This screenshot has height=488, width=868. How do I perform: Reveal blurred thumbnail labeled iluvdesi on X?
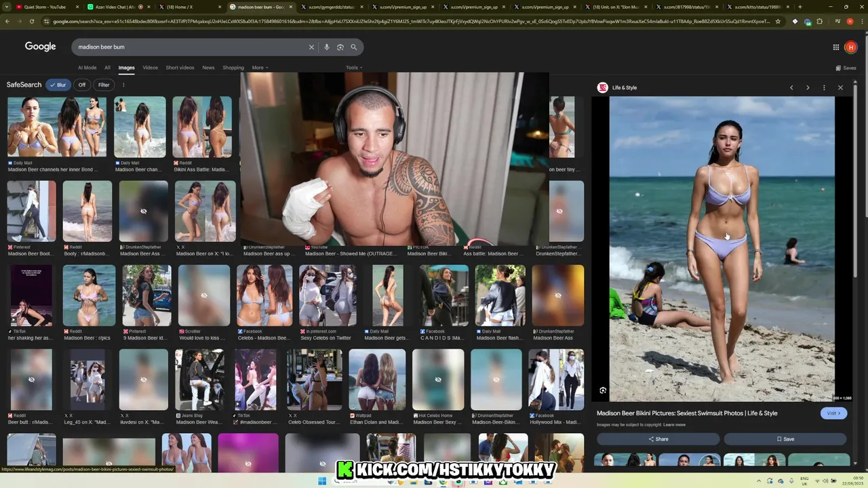(143, 380)
